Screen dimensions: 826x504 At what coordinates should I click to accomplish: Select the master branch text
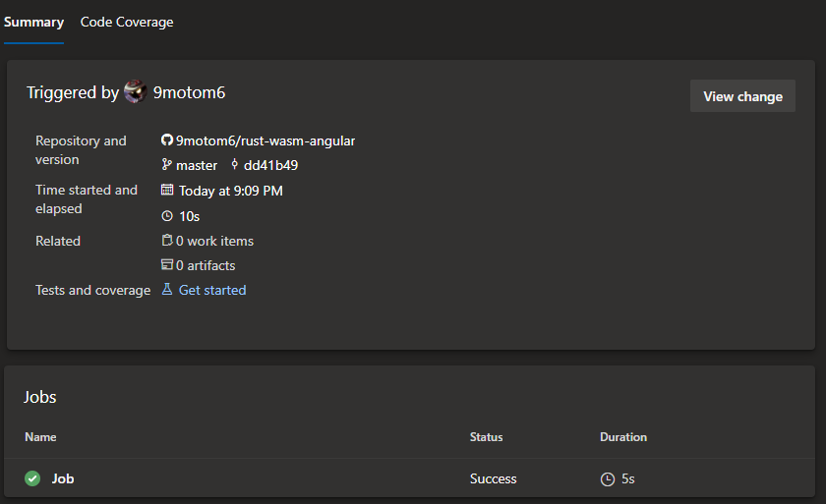197,165
